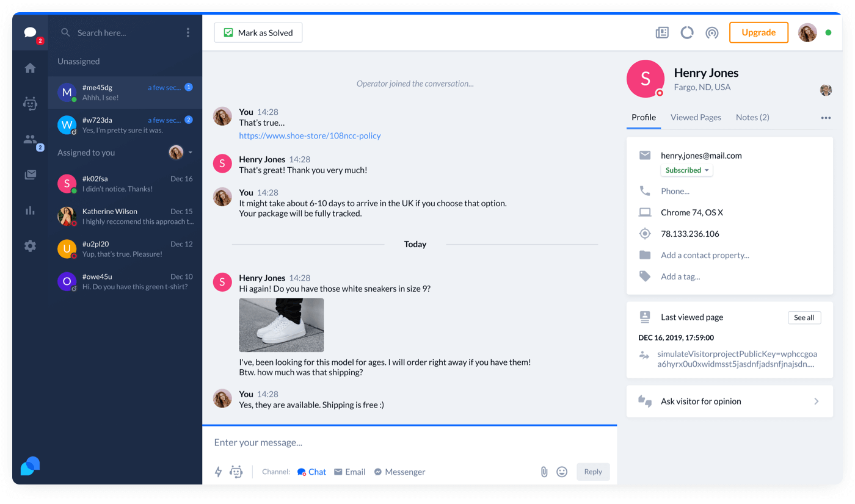Select Chat as the reply channel
This screenshot has width=855, height=504.
tap(311, 472)
